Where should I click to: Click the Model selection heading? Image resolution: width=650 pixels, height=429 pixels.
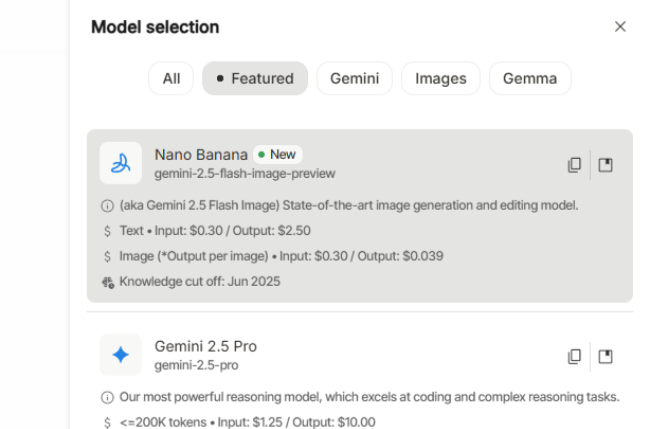click(155, 27)
